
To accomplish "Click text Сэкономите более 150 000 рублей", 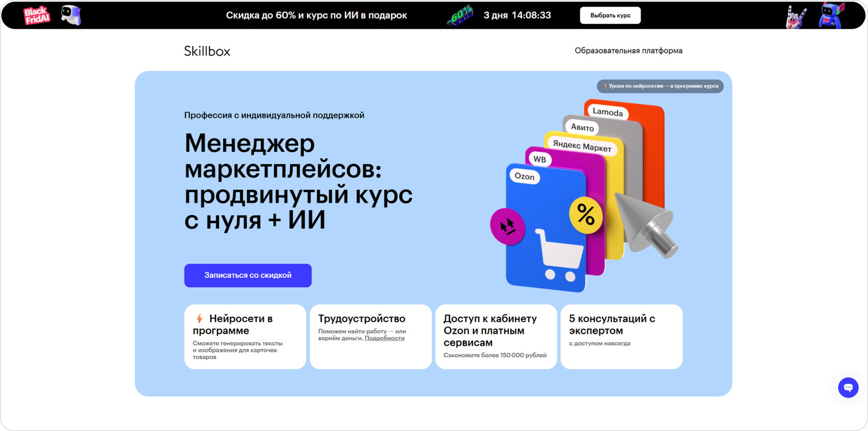I will click(495, 355).
